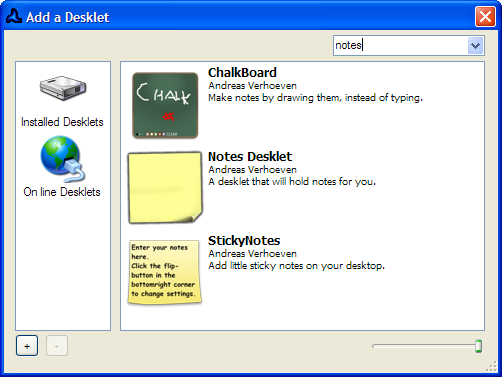Click the green icon size slider handle

point(478,346)
